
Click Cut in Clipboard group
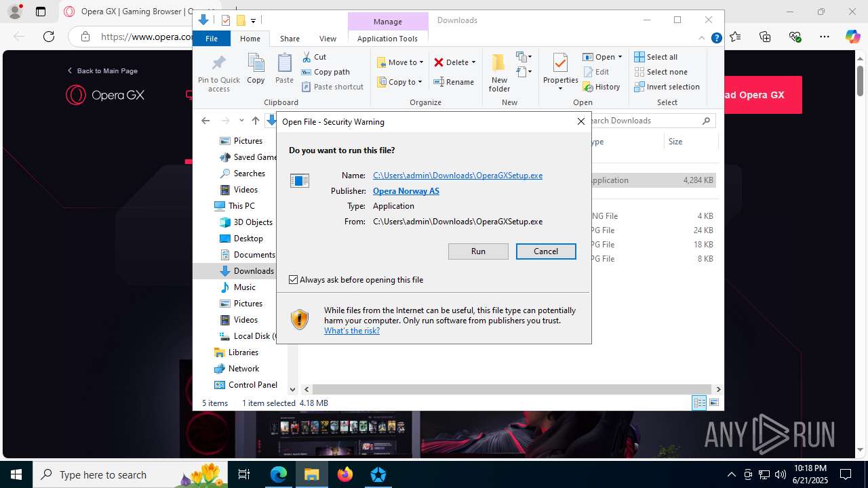pyautogui.click(x=314, y=57)
